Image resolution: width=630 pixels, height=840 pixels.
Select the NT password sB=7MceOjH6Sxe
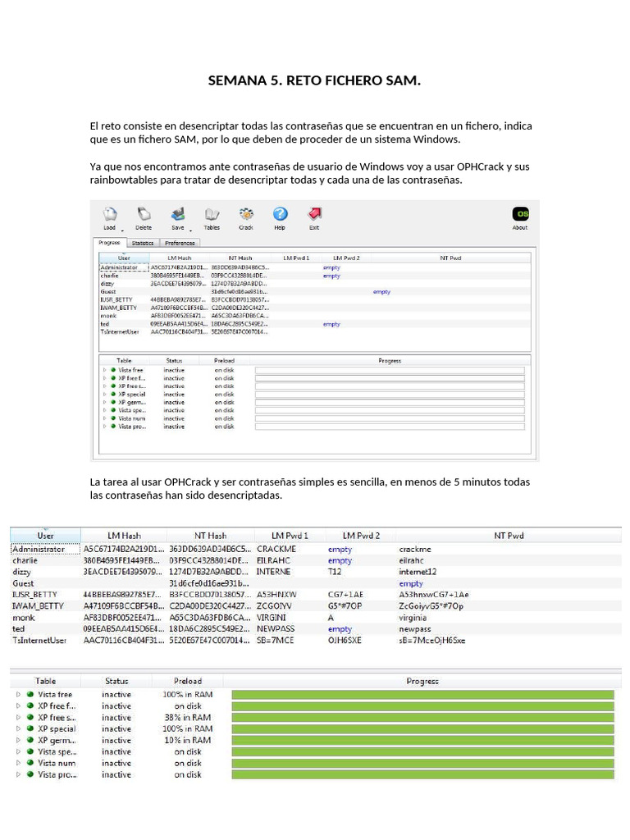[431, 640]
